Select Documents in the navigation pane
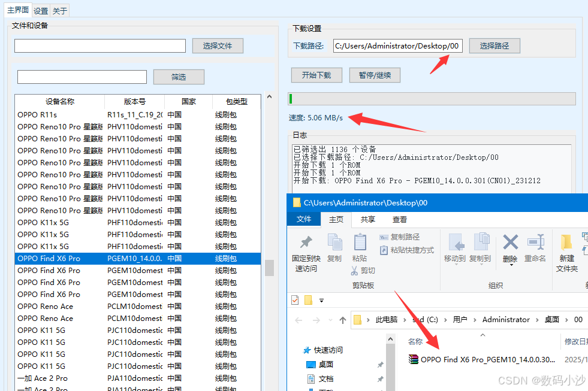588x391 pixels. (325, 379)
